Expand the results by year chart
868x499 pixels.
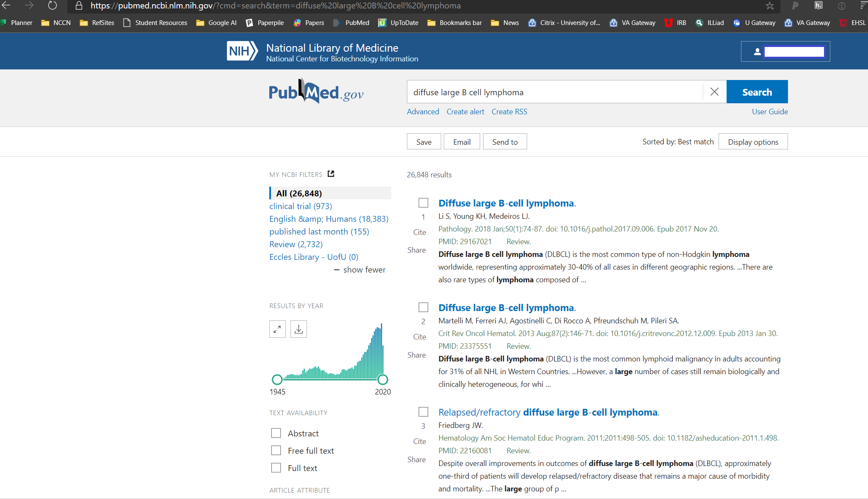point(277,329)
